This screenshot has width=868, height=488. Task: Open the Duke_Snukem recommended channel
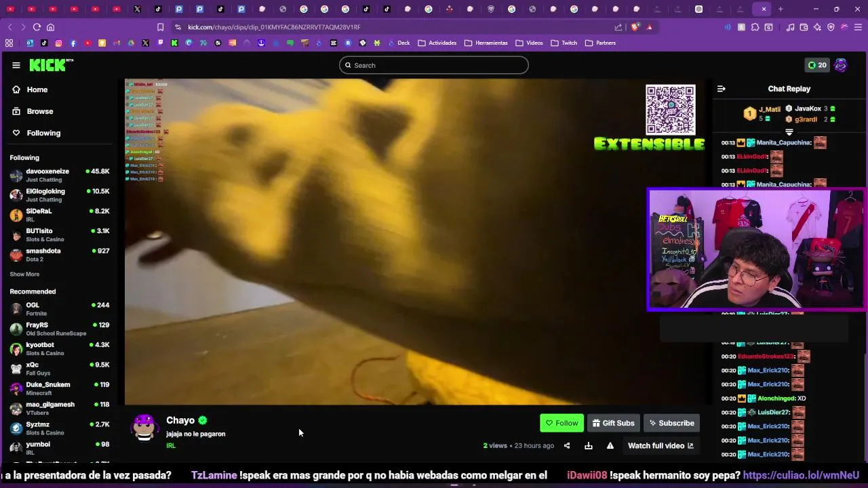[60, 389]
